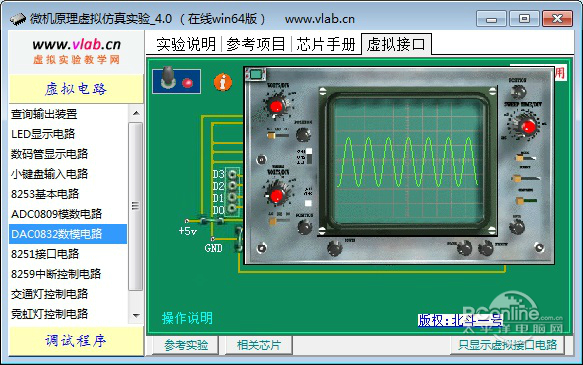Open the 参考项目 tab
The width and height of the screenshot is (583, 365).
click(x=256, y=44)
